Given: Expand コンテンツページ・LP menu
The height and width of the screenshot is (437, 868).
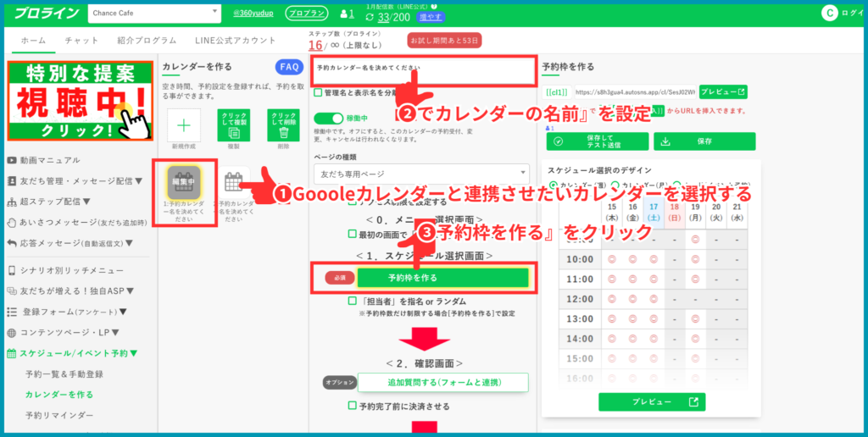Looking at the screenshot, I should pos(63,333).
